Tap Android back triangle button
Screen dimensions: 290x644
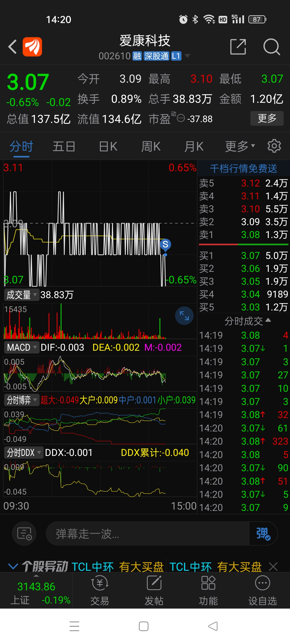pyautogui.click(x=213, y=626)
